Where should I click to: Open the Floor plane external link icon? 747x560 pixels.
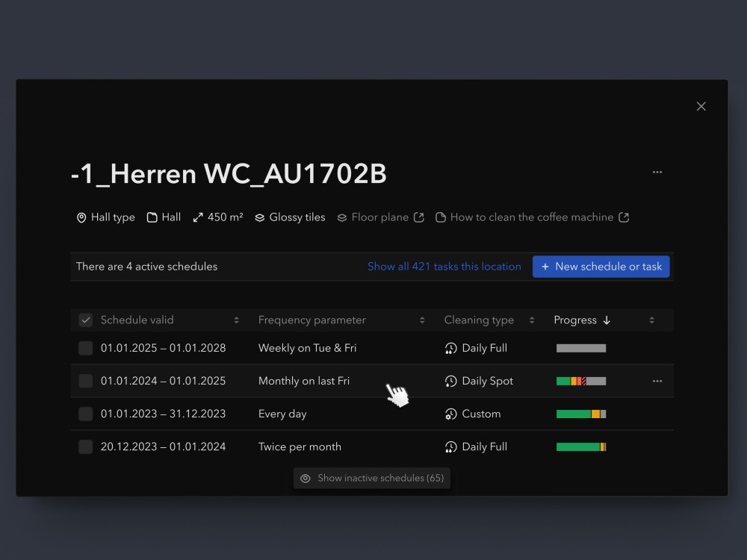[419, 217]
